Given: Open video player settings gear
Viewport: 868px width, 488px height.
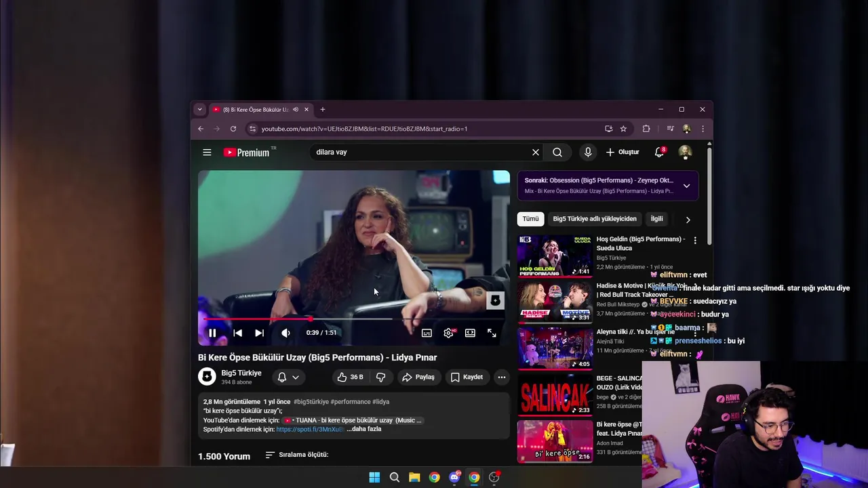Looking at the screenshot, I should [448, 333].
